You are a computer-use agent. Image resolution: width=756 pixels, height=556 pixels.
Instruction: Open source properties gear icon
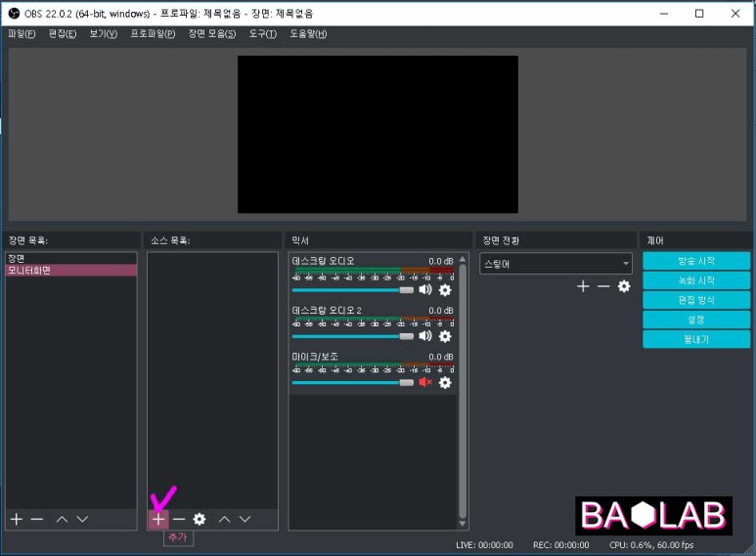200,520
